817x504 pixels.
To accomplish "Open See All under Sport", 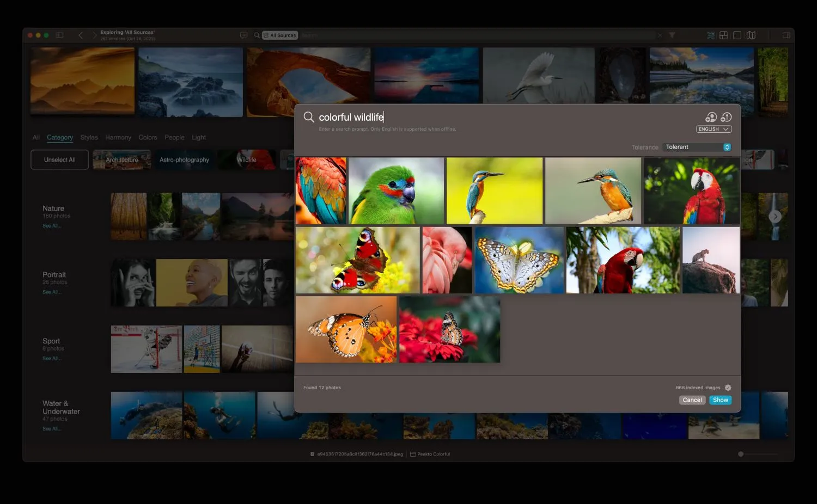I will click(52, 359).
